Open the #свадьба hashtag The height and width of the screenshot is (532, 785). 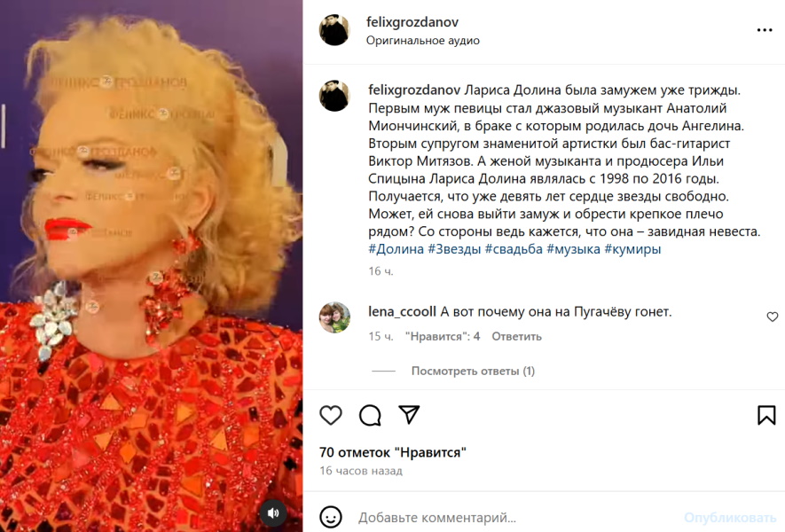coord(514,249)
